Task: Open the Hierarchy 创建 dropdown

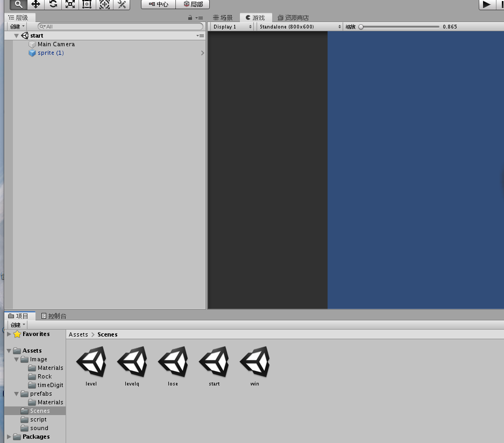Action: coord(17,27)
